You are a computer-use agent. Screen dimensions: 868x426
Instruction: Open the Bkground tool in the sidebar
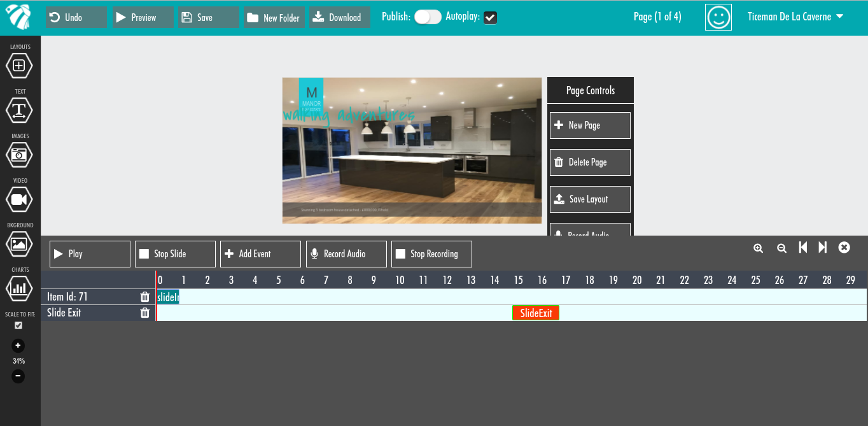pos(19,244)
